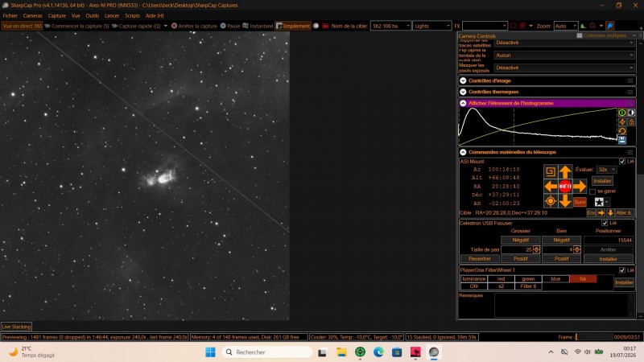Viewport: 644px width, 362px height.
Task: Open the Scripts menu
Action: [x=132, y=15]
